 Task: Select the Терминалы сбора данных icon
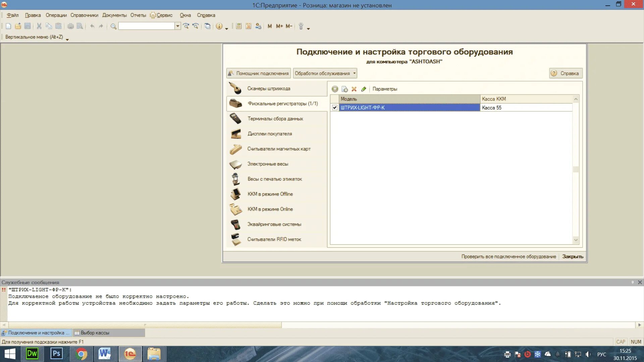pos(236,118)
